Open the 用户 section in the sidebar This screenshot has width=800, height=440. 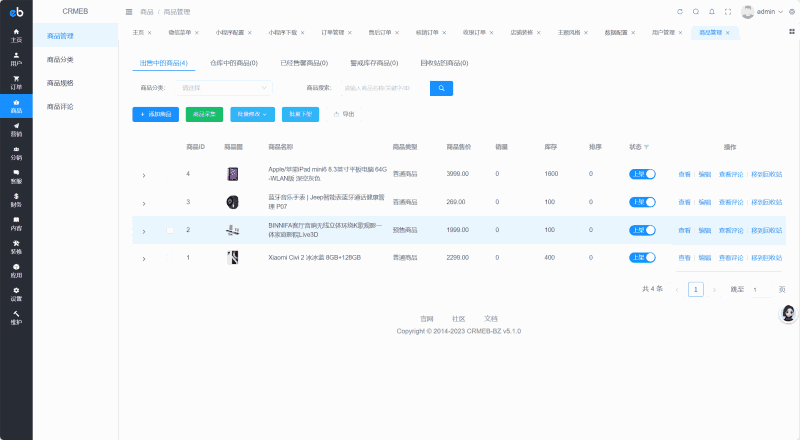[x=16, y=59]
